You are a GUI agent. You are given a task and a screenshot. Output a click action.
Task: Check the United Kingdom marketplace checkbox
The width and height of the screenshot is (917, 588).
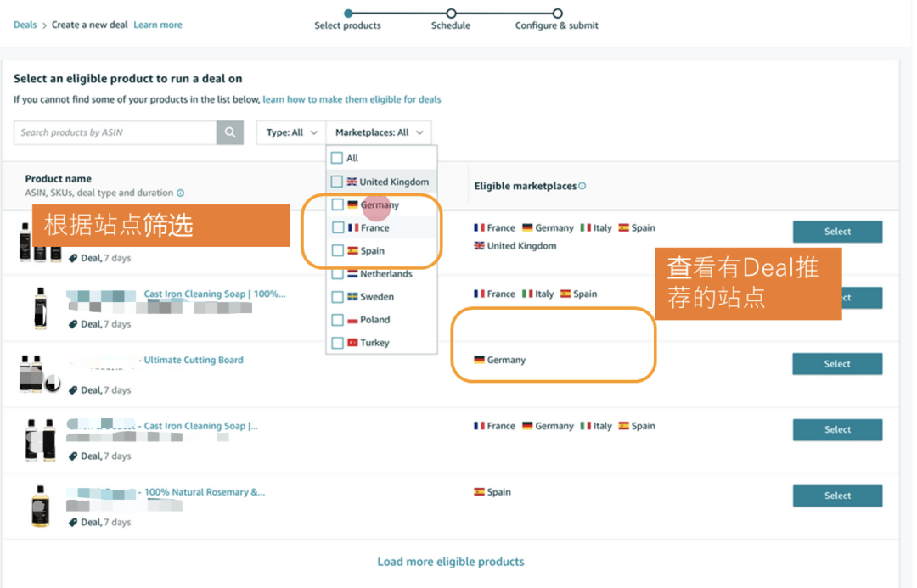coord(337,182)
